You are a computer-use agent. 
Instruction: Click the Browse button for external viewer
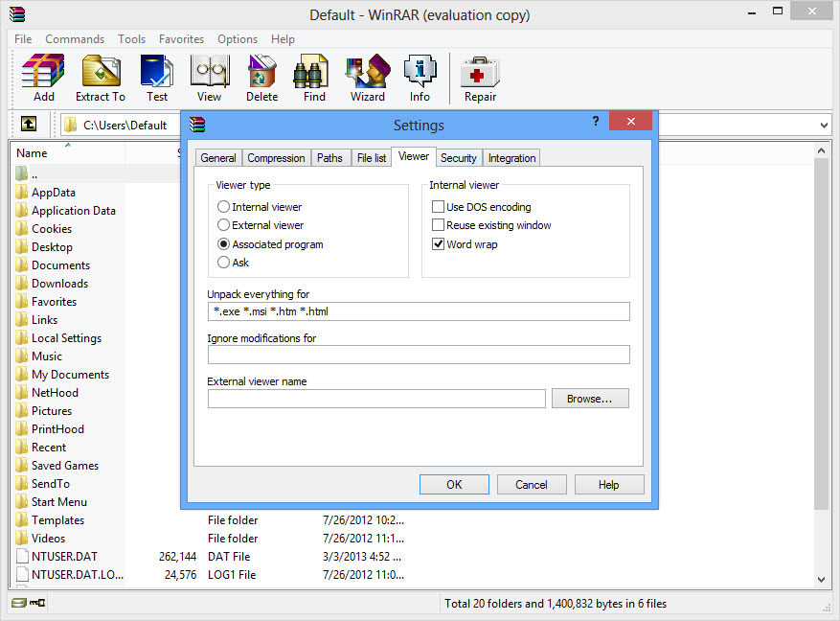tap(590, 398)
